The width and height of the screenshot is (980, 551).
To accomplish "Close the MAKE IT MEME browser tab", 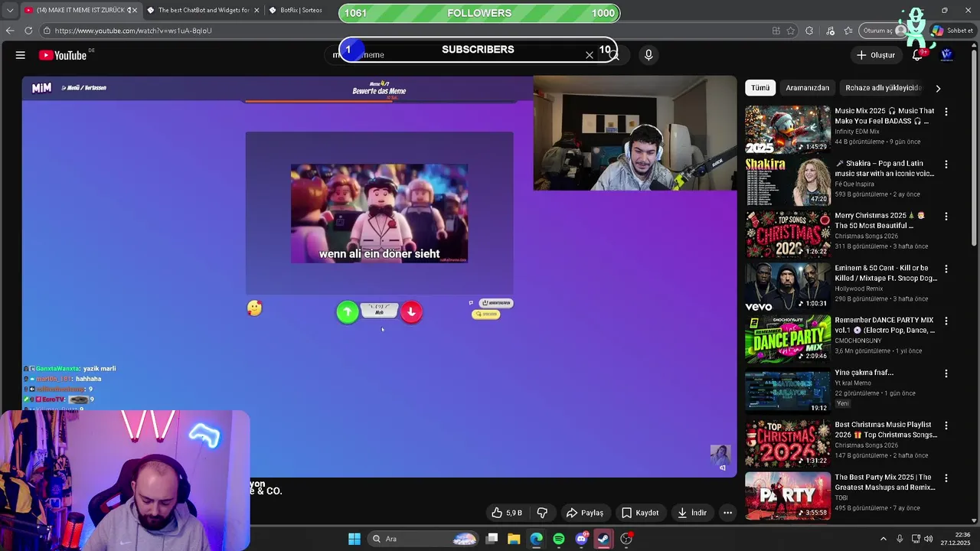I will pyautogui.click(x=134, y=10).
